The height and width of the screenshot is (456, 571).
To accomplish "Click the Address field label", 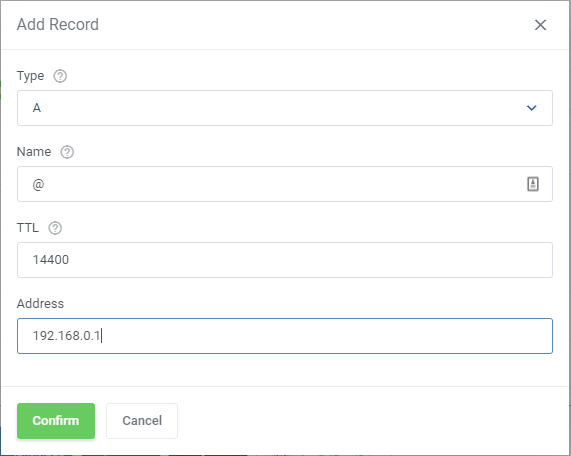I will click(40, 304).
